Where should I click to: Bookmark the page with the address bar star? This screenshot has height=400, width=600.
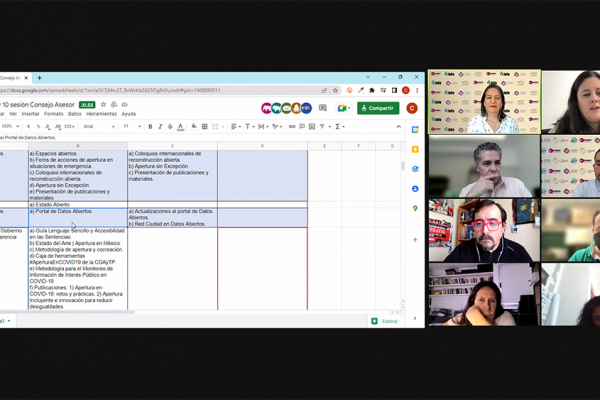tap(336, 90)
